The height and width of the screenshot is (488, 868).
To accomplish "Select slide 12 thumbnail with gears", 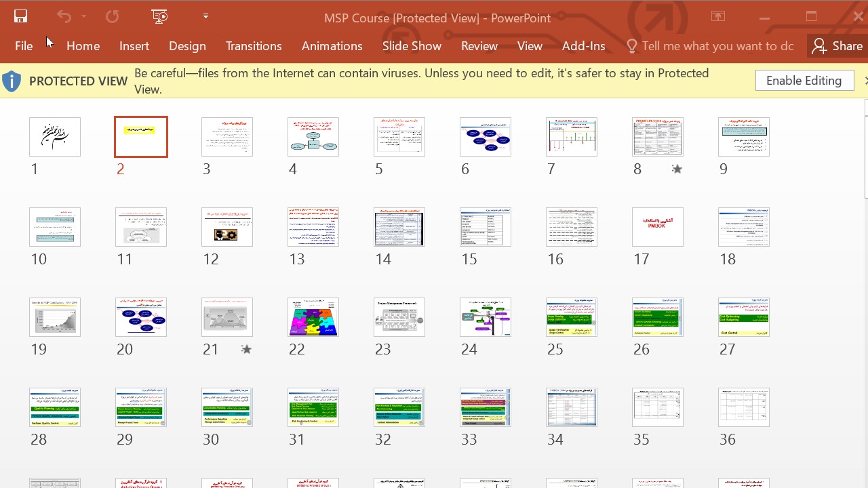I will point(227,227).
